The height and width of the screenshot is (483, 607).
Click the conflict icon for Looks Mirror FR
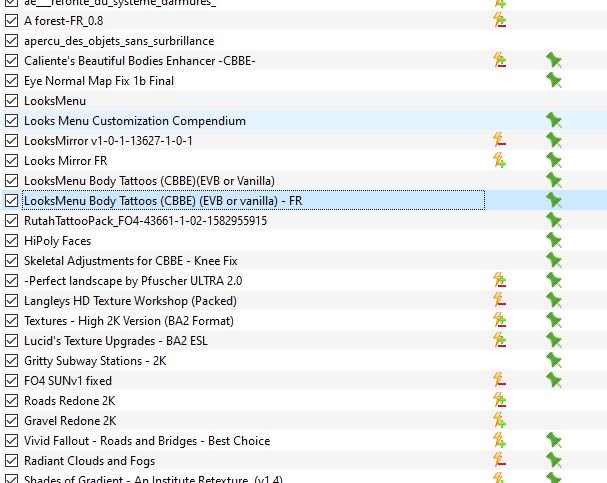[499, 160]
